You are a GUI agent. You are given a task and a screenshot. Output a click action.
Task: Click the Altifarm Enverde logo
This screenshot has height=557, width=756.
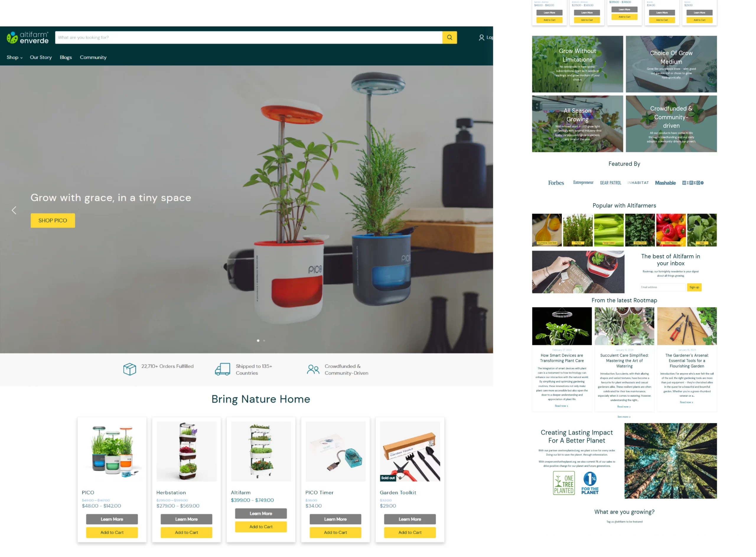click(x=28, y=37)
